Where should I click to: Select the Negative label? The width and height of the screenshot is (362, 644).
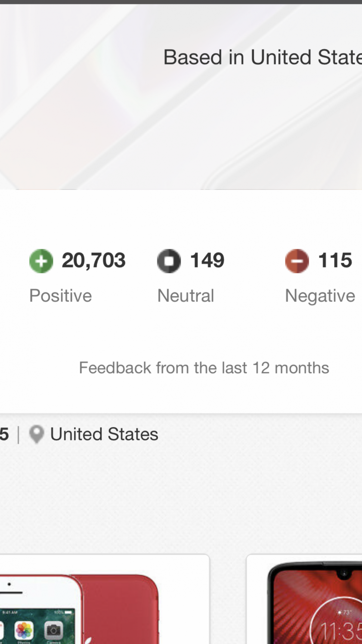pyautogui.click(x=320, y=296)
